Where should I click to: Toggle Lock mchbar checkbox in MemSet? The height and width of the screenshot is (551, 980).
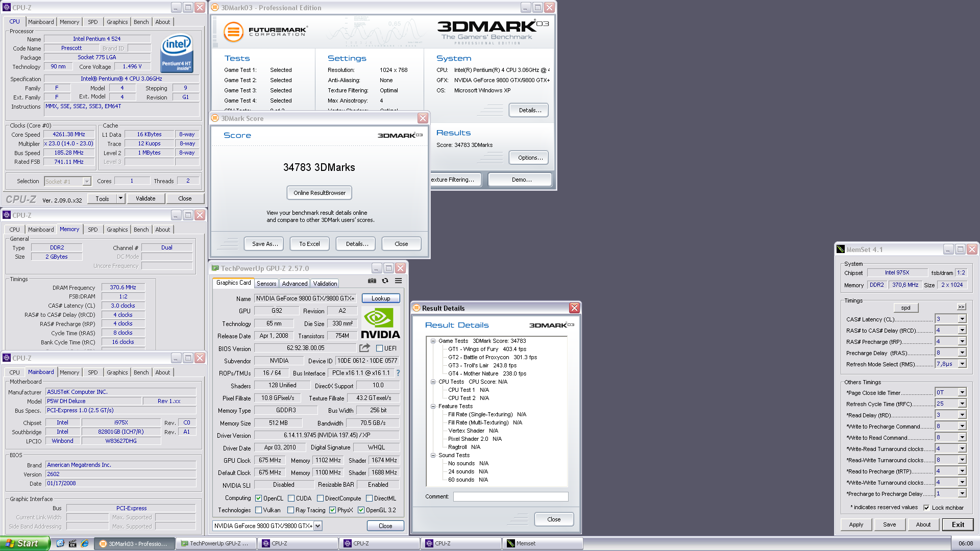click(926, 508)
